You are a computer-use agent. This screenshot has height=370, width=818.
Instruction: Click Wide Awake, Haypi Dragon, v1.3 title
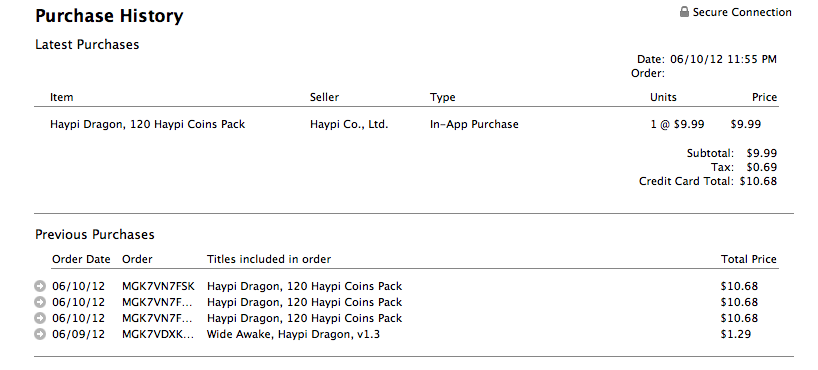click(x=293, y=334)
